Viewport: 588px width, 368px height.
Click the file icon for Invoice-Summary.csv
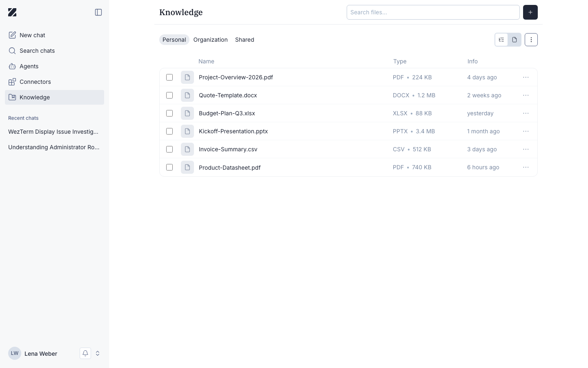coord(187,149)
